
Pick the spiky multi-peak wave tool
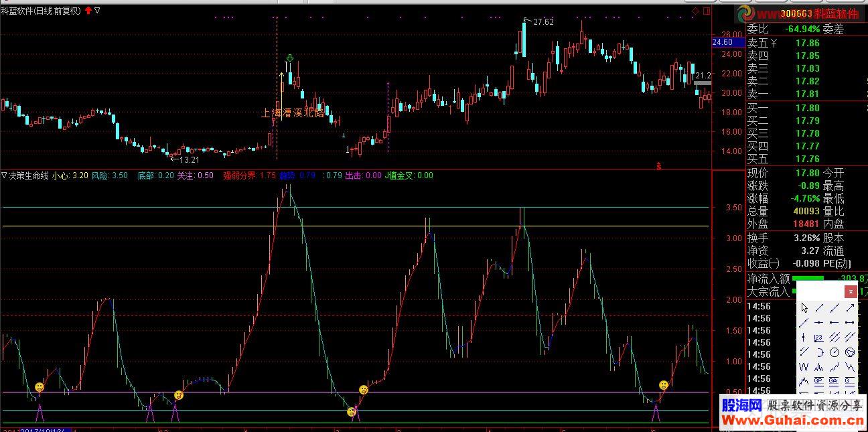(818, 366)
